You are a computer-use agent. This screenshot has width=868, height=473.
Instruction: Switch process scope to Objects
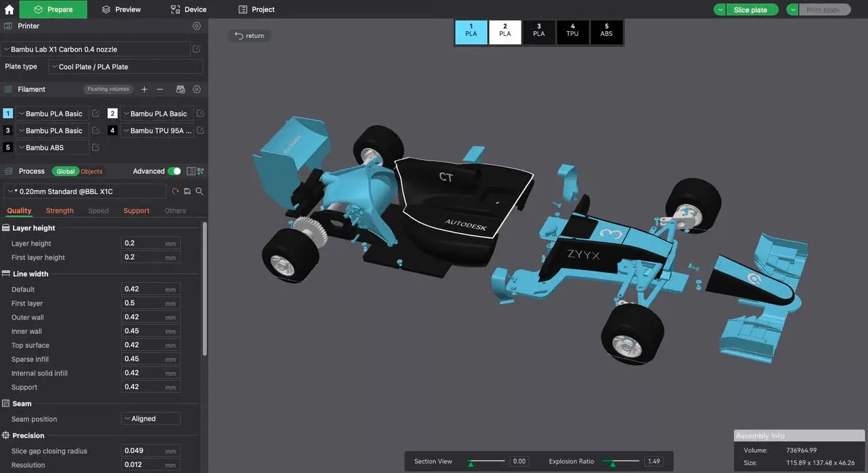pyautogui.click(x=92, y=172)
